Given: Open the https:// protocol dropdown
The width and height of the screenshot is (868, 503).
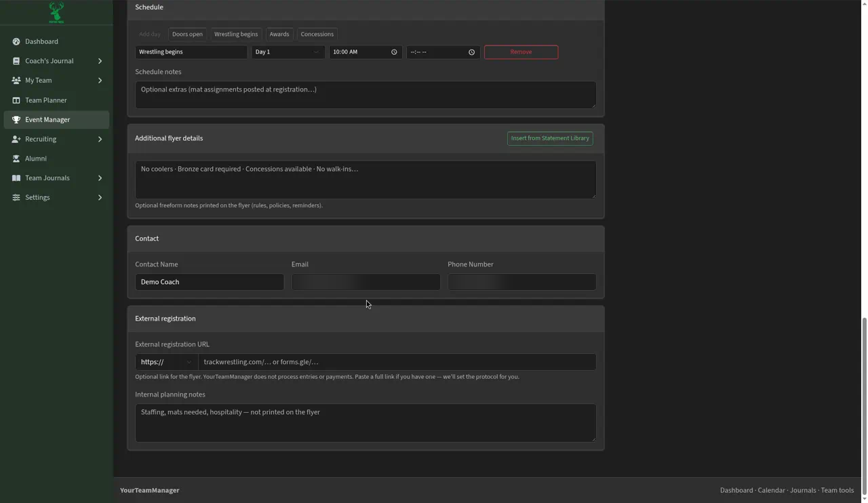Looking at the screenshot, I should [x=166, y=362].
